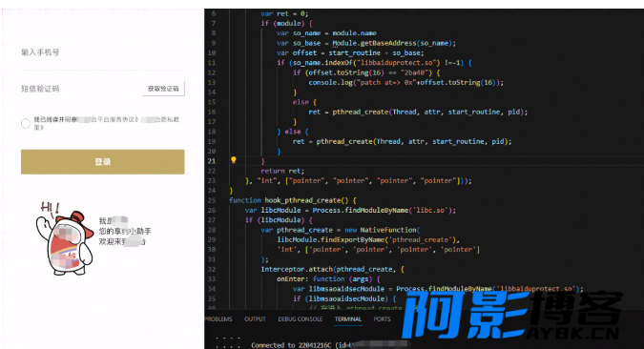Click the libbaiduprotect.so string on line 11

398,63
